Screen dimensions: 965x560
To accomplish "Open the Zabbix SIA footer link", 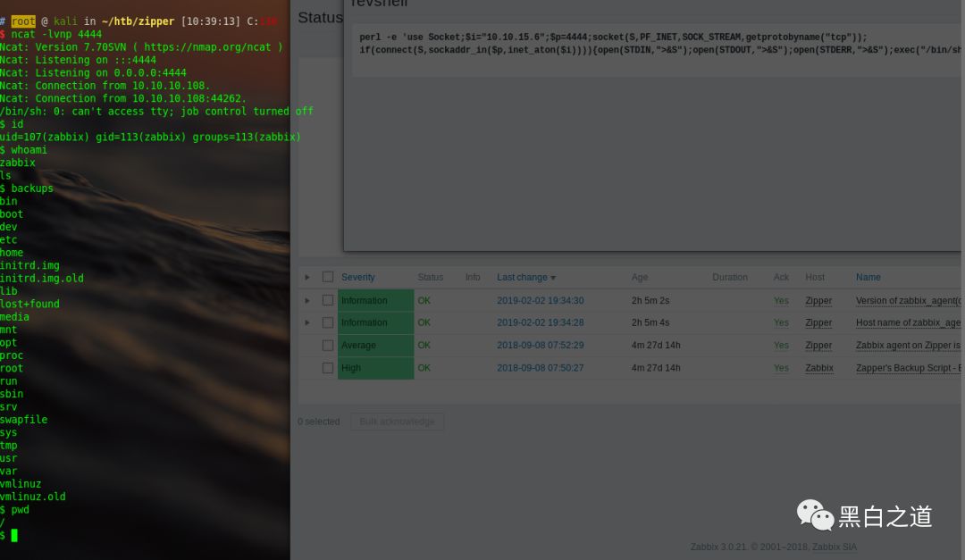I will 834,547.
